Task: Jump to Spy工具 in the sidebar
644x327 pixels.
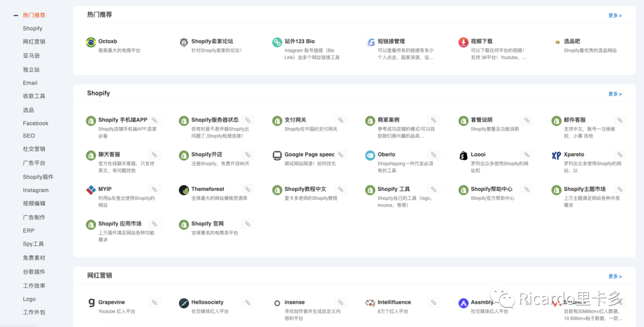Action: pos(33,244)
